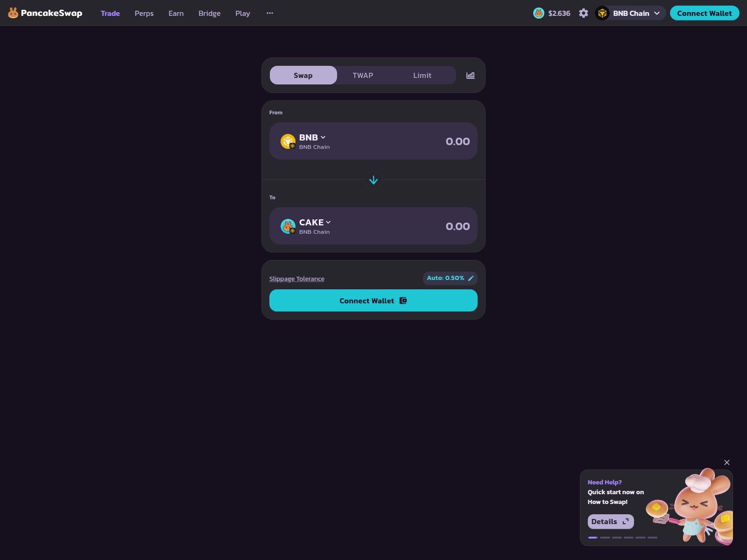The image size is (747, 560).
Task: Open the Earn menu
Action: click(x=176, y=13)
